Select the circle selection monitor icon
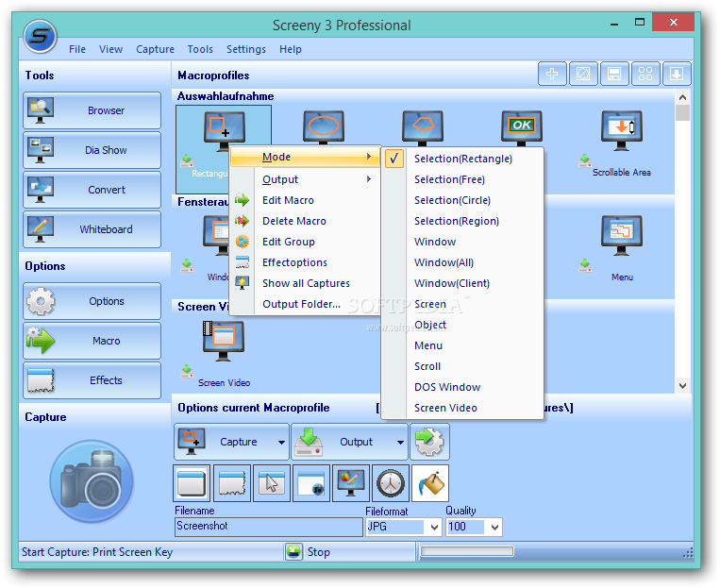The width and height of the screenshot is (720, 588). point(324,127)
